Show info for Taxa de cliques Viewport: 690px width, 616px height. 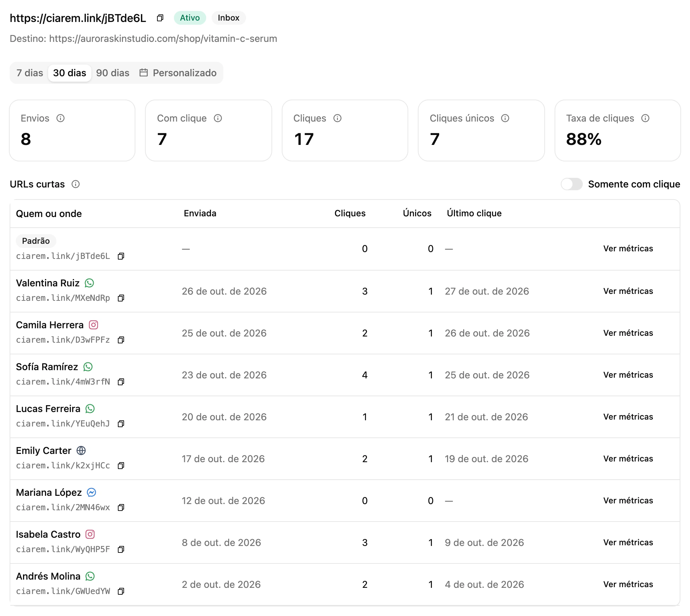point(645,118)
